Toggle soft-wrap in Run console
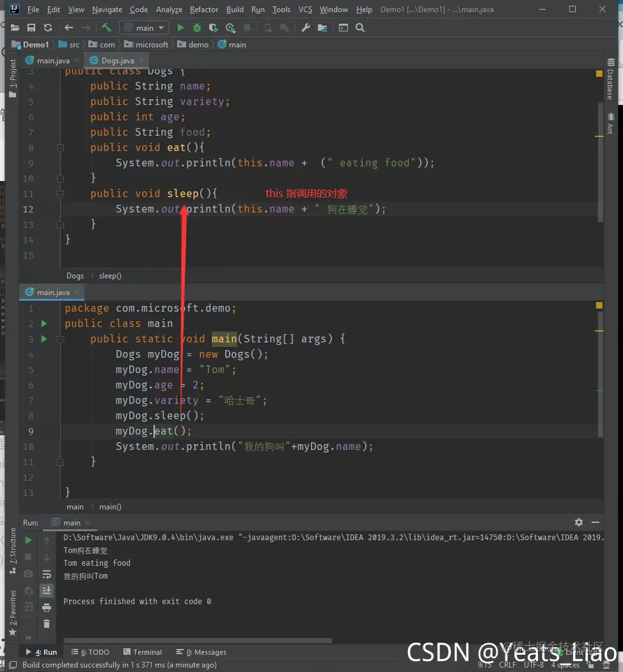Viewport: 623px width, 672px height. point(47,574)
